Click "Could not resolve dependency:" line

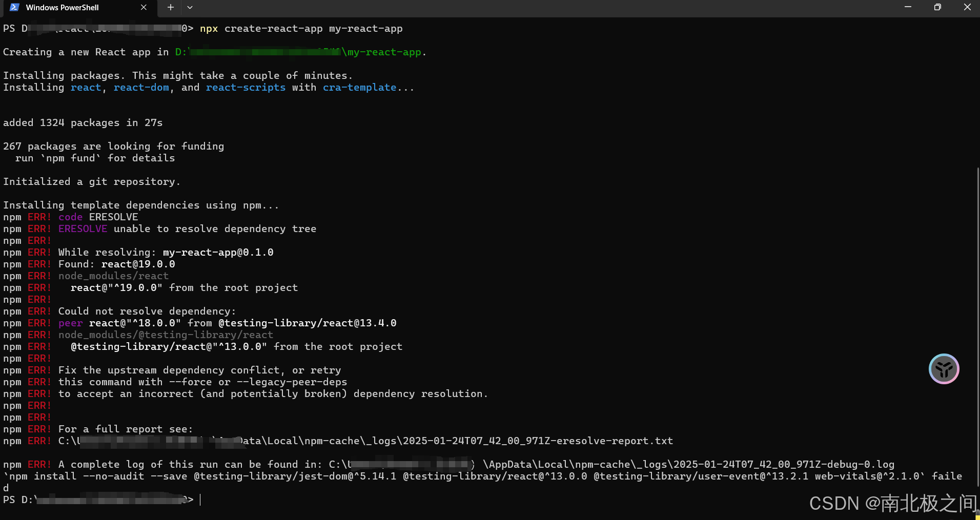click(147, 311)
